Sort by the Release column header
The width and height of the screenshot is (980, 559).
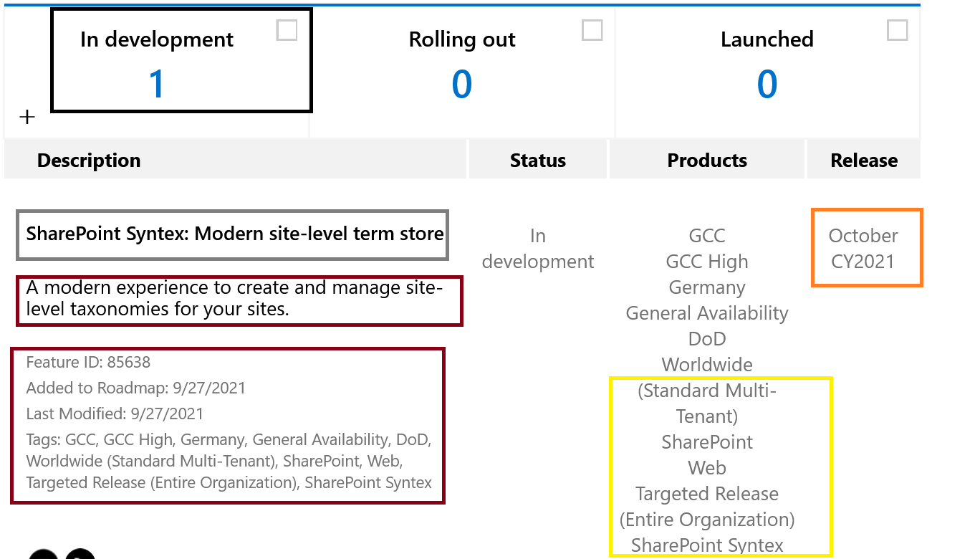[864, 161]
